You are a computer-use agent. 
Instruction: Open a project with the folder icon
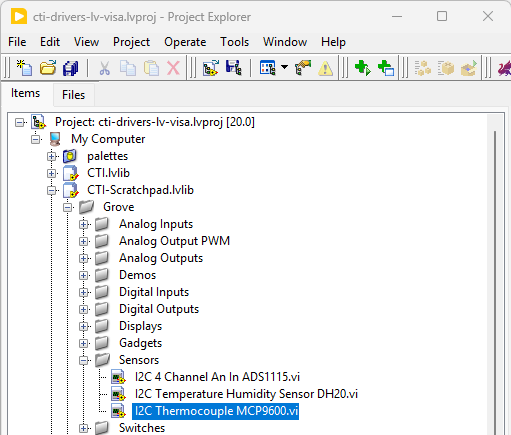(48, 68)
